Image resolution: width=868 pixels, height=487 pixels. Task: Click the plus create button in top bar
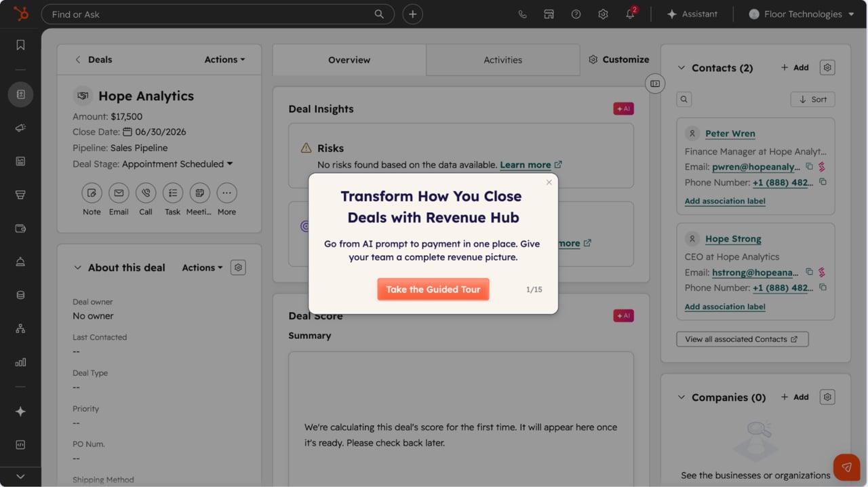[412, 14]
